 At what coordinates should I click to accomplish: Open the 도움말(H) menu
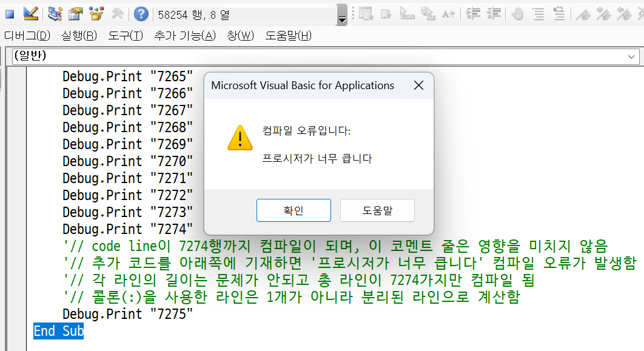tap(288, 36)
